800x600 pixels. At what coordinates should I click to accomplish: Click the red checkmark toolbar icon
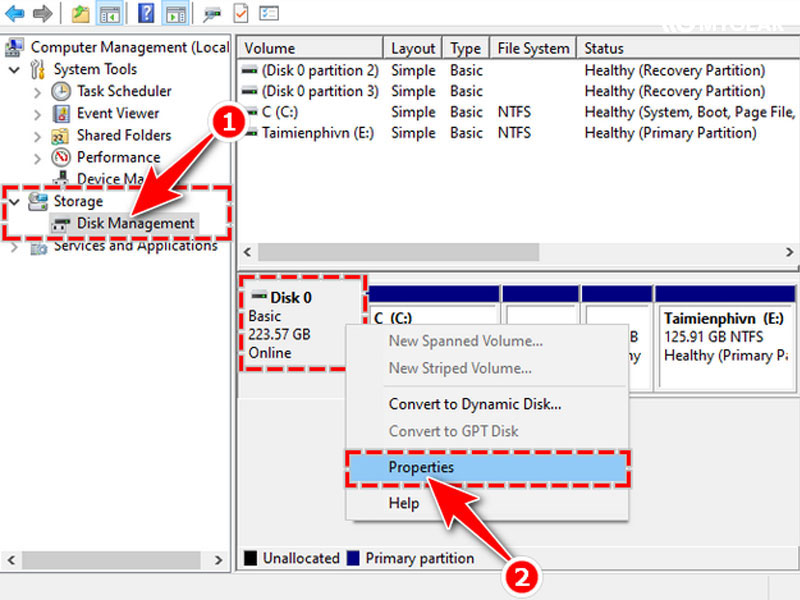tap(241, 14)
